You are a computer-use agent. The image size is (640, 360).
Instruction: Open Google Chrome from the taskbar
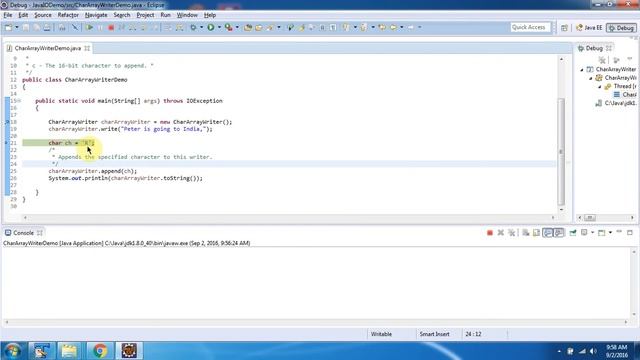100,351
